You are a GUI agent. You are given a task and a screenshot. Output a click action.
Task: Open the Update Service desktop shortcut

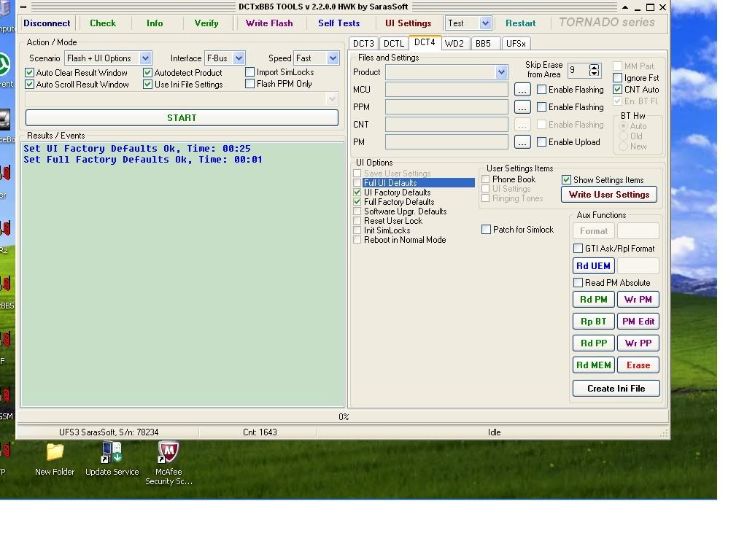tap(112, 454)
